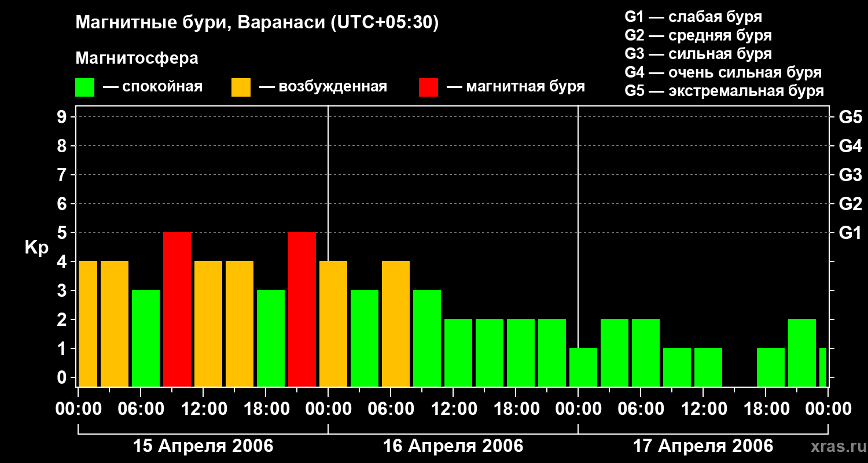Click the green Kp 1 bar at 12:00 on 17 April
The width and height of the screenshot is (868, 463).
click(708, 368)
